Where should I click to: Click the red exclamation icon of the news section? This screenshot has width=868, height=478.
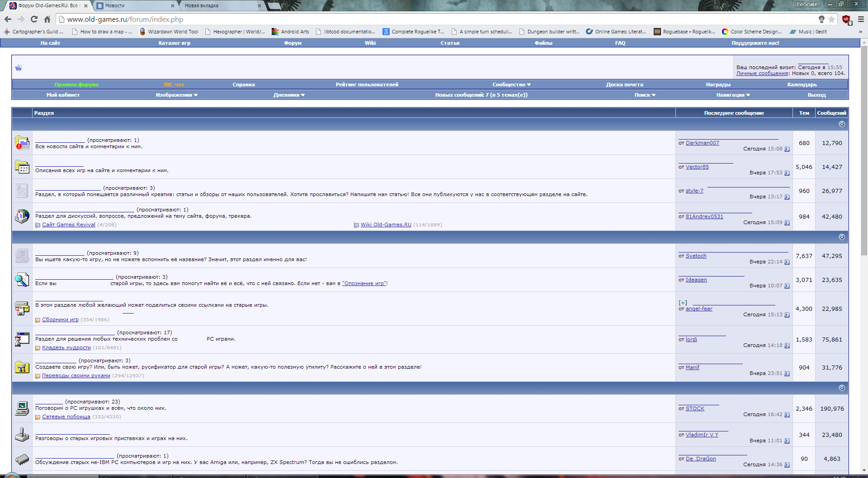(22, 143)
